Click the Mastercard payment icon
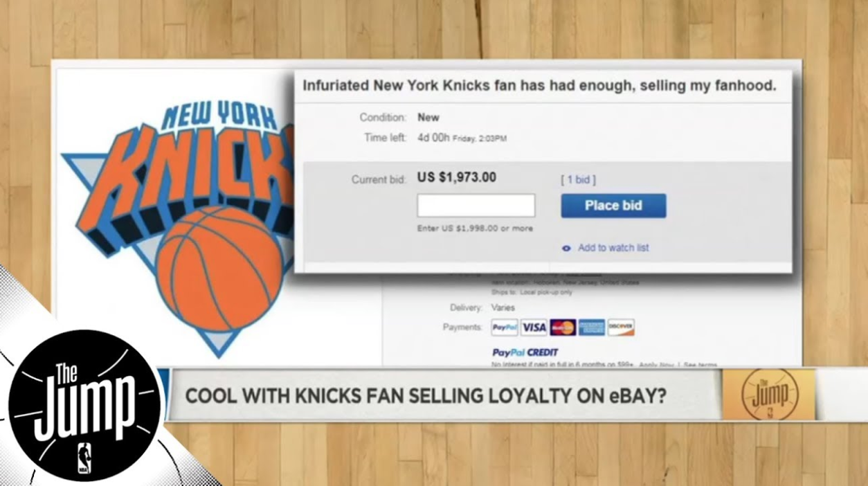The height and width of the screenshot is (486, 868). (563, 327)
